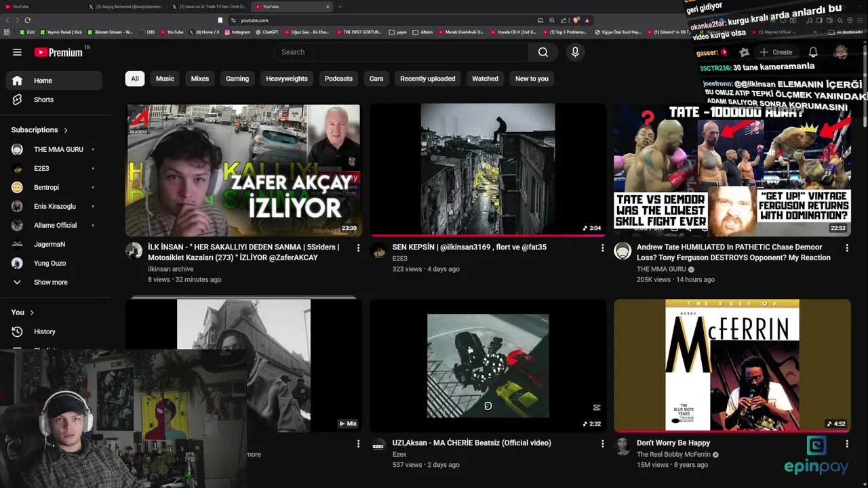Open the SEN KEPSİN video thumbnail
The height and width of the screenshot is (488, 868).
pos(488,169)
